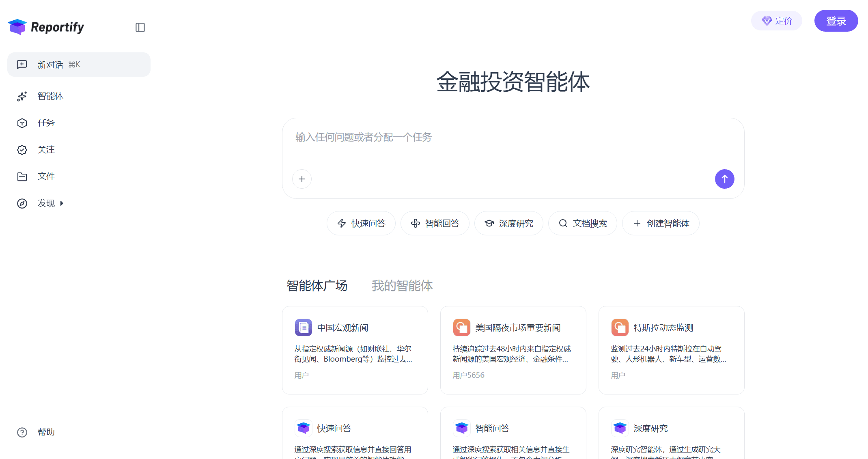Open the 智能回答 mode selector
The height and width of the screenshot is (459, 868).
(435, 223)
